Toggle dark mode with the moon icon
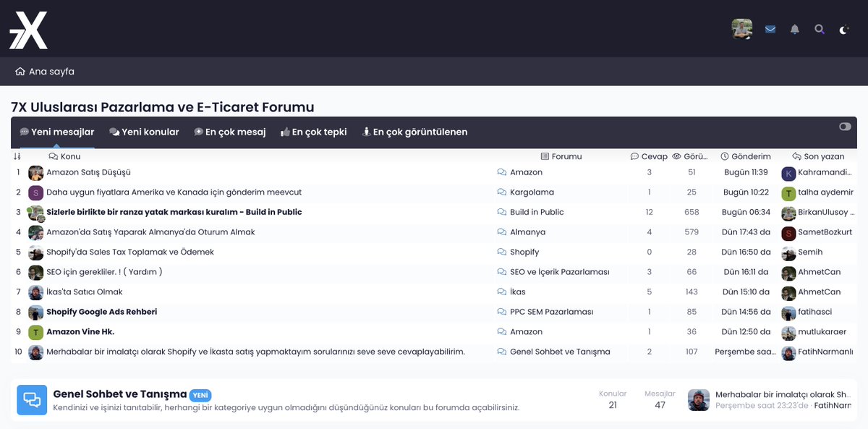The image size is (868, 429). click(x=843, y=30)
